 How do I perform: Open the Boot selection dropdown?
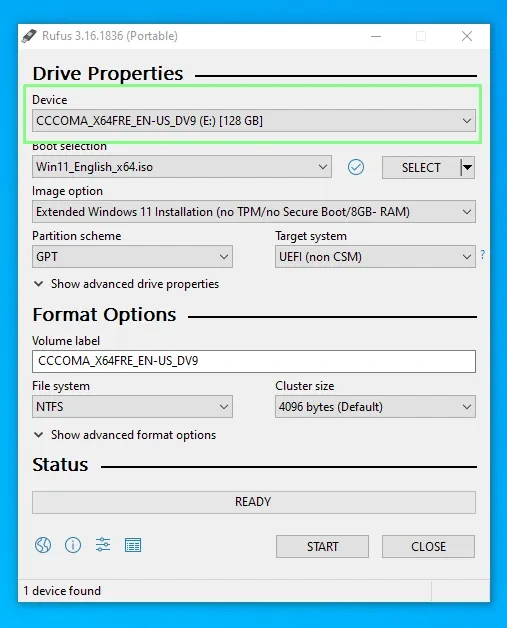pyautogui.click(x=182, y=167)
